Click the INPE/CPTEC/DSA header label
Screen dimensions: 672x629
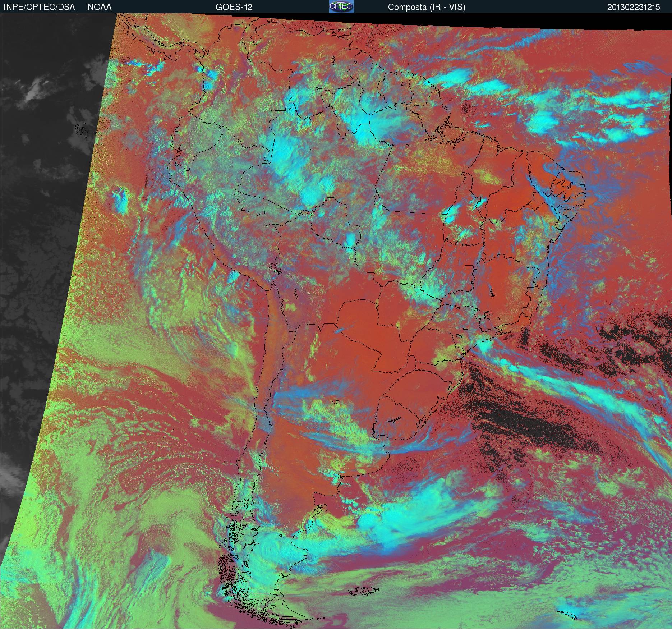point(39,7)
